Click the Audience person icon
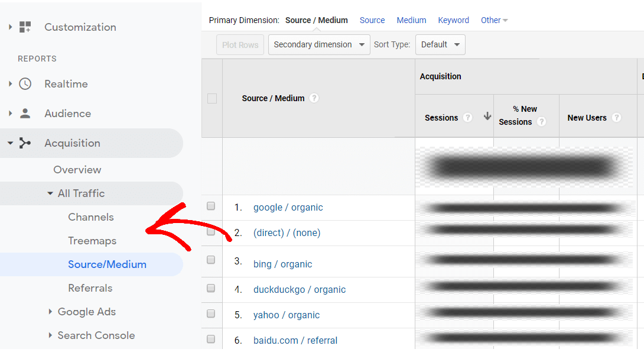Viewport: 644px width, 352px height. tap(24, 113)
